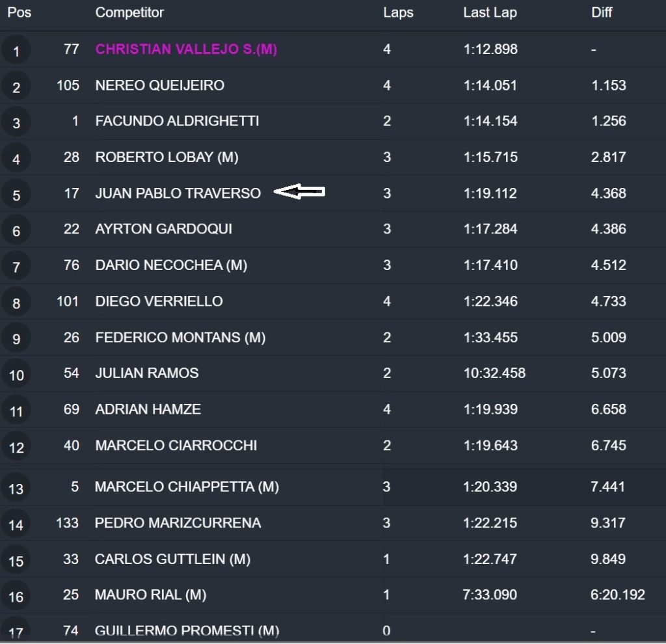Select the position 12 circle badge
Viewport: 666px width, 644px height.
[x=16, y=447]
